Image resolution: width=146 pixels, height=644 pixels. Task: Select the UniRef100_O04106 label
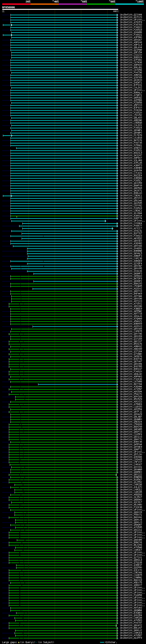(131, 271)
